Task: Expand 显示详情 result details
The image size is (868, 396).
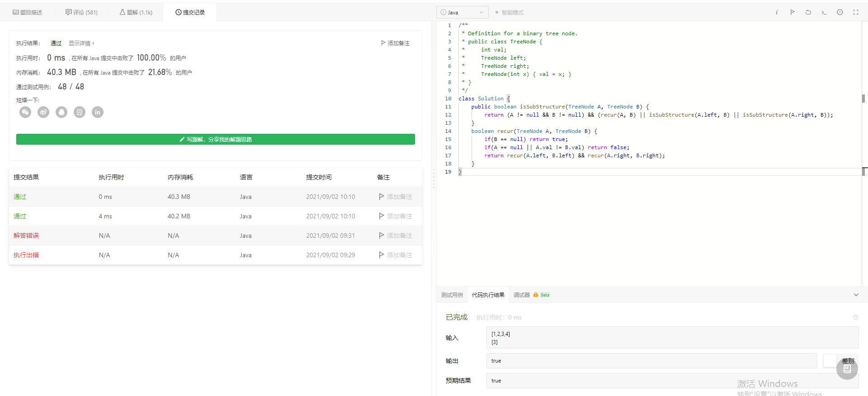Action: (x=81, y=43)
